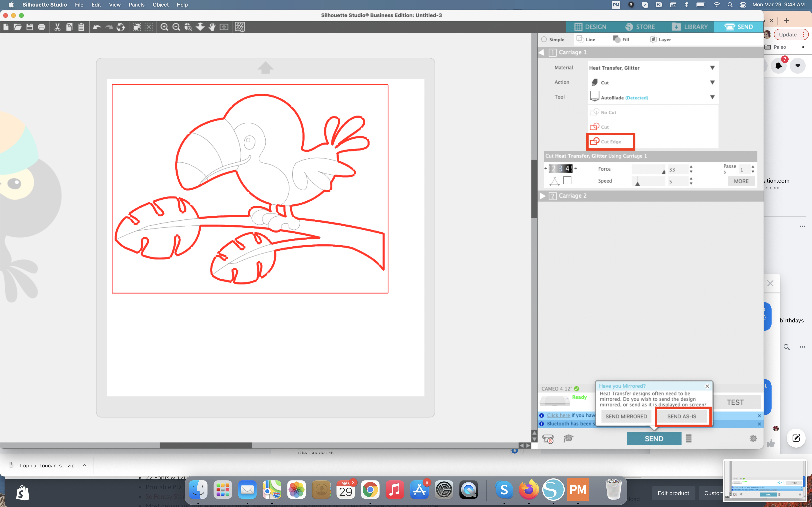
Task: Click the Zoom In magnifier icon
Action: click(x=164, y=27)
